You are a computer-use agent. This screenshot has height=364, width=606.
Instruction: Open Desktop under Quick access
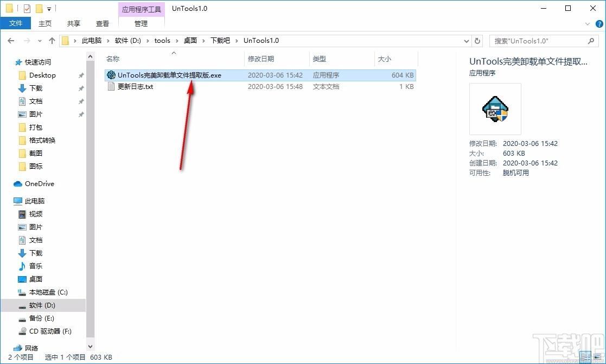click(42, 75)
